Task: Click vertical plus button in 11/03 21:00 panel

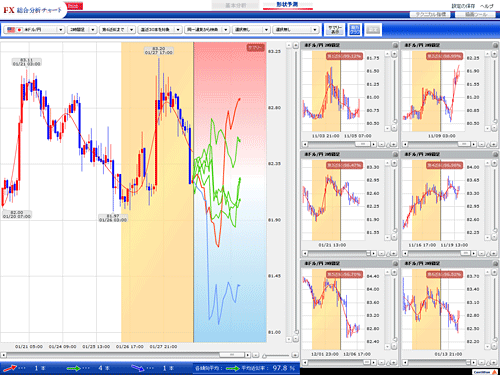Action: [394, 54]
